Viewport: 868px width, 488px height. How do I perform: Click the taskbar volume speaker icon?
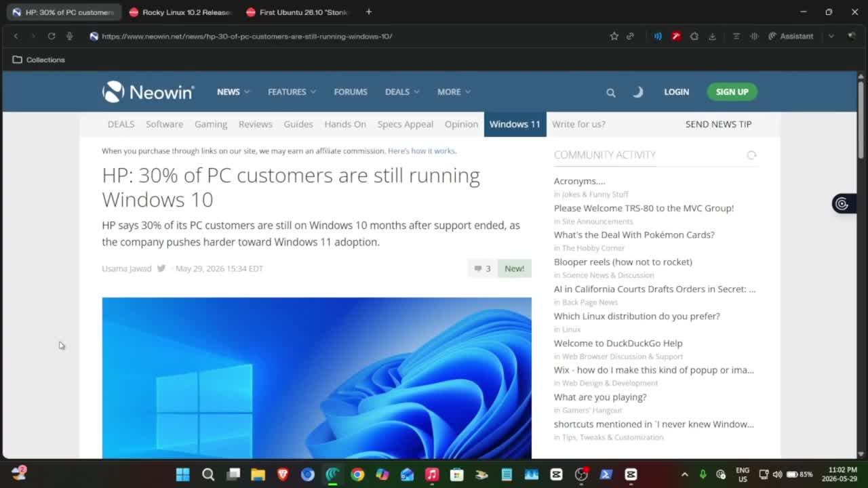click(x=777, y=474)
